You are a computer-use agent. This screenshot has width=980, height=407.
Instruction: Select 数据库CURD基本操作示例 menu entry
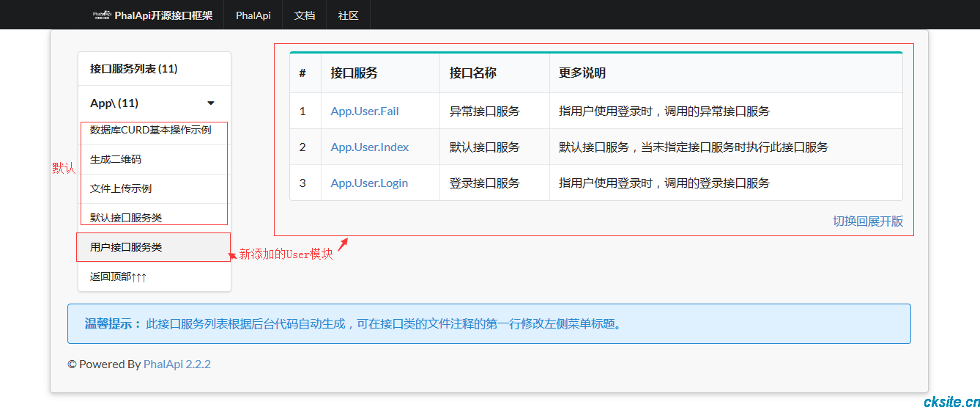coord(151,130)
